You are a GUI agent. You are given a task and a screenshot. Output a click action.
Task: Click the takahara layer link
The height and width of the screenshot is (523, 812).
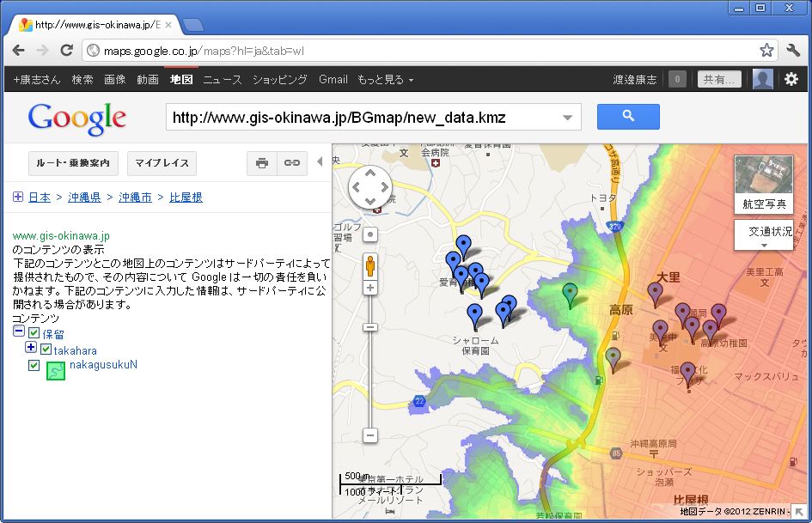pyautogui.click(x=75, y=350)
